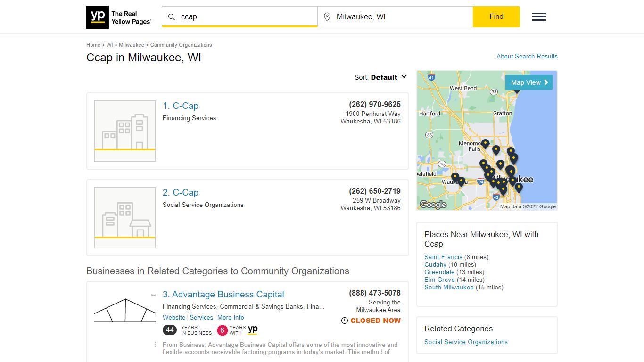
Task: Go to WI breadcrumb
Action: click(x=109, y=45)
